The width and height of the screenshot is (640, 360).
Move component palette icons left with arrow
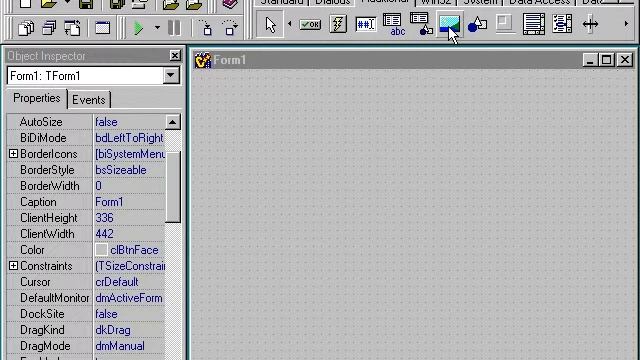point(290,24)
